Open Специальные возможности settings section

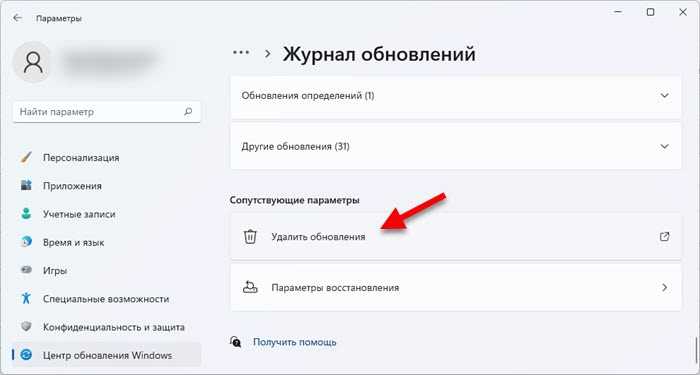(x=107, y=299)
